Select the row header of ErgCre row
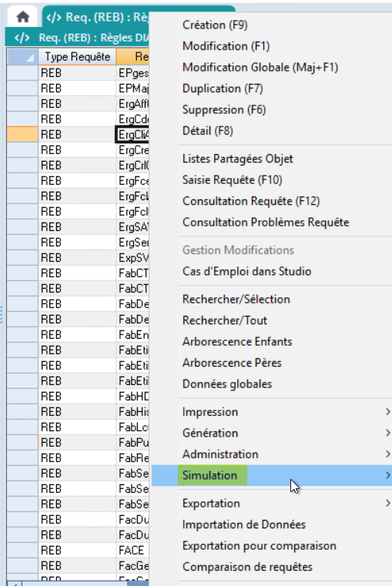Screen dimensions: 392x586 tap(22, 150)
